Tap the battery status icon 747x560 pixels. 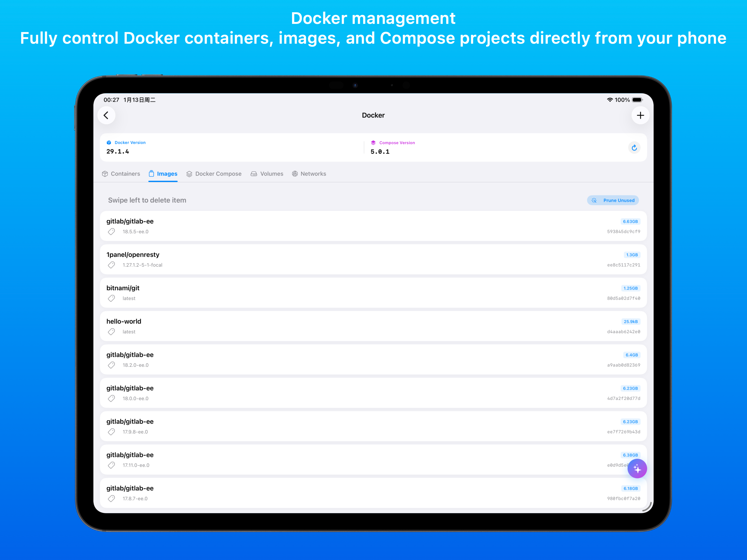[637, 100]
